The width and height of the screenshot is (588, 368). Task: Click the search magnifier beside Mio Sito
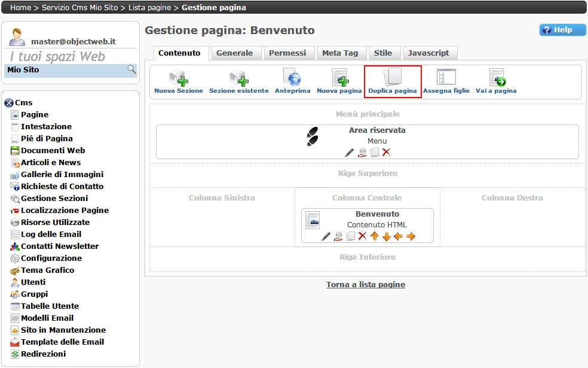coord(131,70)
